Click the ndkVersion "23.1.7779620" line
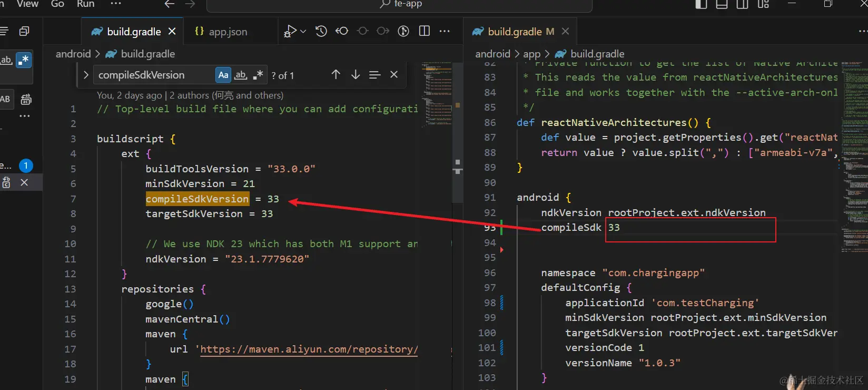Image resolution: width=868 pixels, height=390 pixels. [228, 259]
